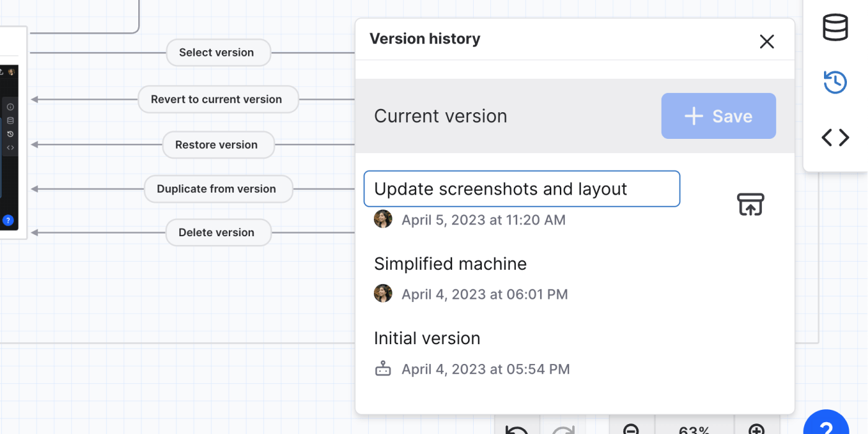Click the 63% zoom level display
Viewport: 868px width, 434px height.
[694, 429]
